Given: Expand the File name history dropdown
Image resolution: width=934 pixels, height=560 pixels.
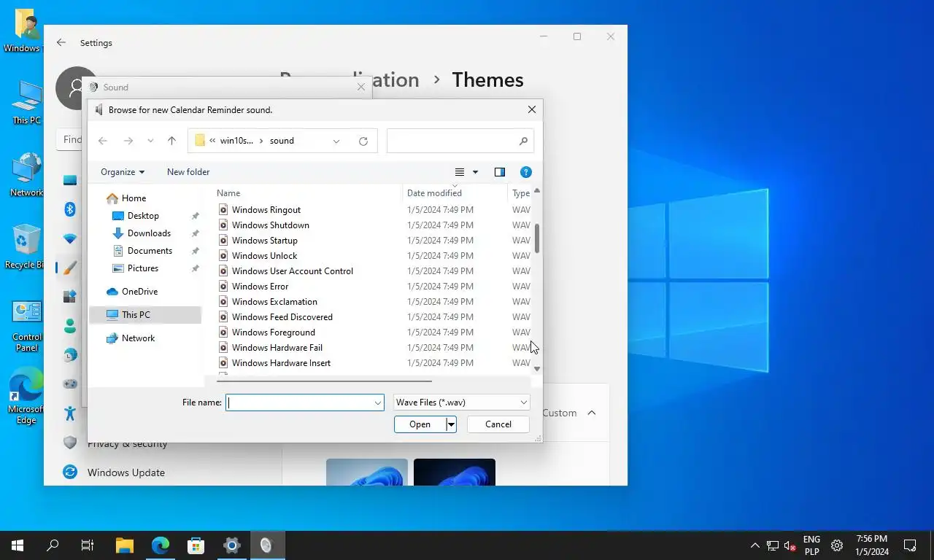Looking at the screenshot, I should pyautogui.click(x=378, y=402).
